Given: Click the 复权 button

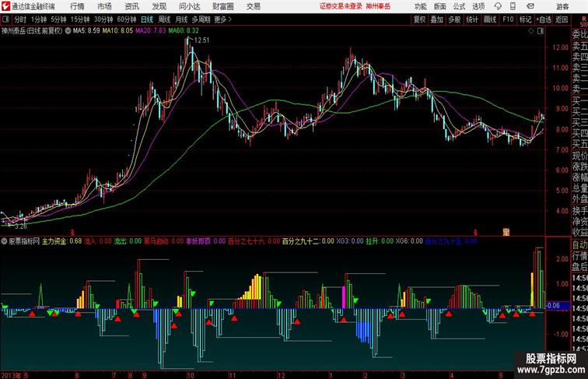Looking at the screenshot, I should point(419,19).
